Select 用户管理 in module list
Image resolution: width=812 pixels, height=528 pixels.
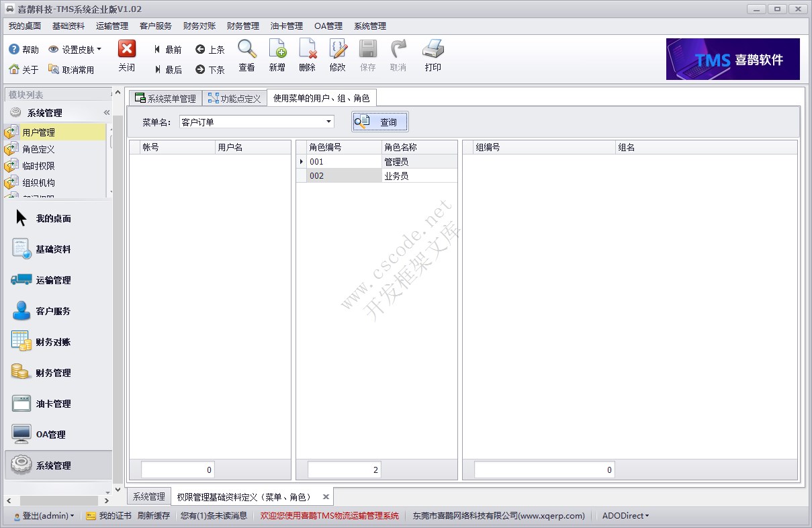(x=55, y=132)
